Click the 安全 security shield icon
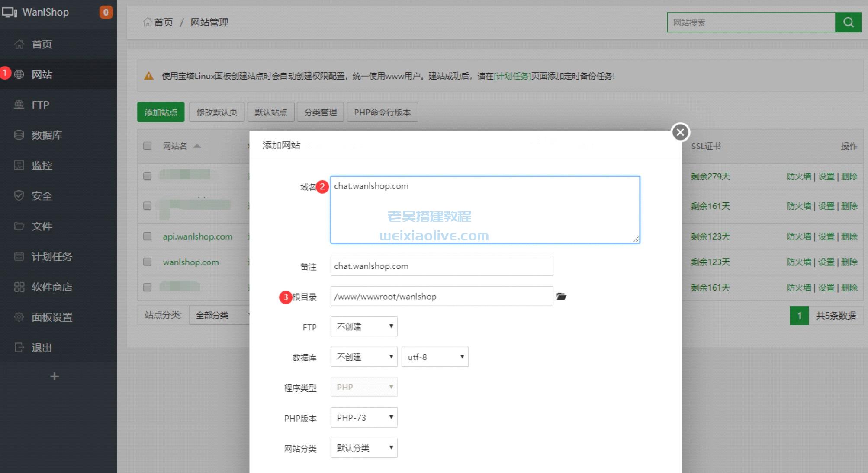The height and width of the screenshot is (473, 868). 19,196
